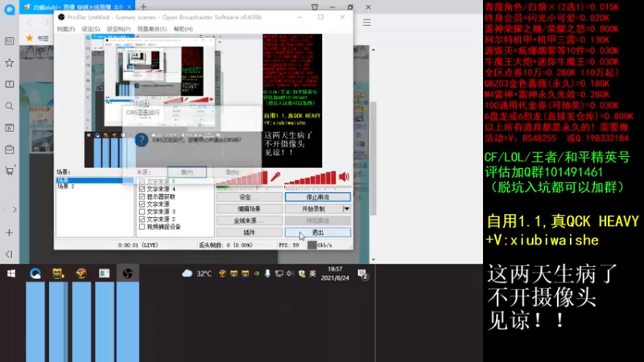The image size is (644, 362).
Task: Click the OBS preview area
Action: point(204,101)
